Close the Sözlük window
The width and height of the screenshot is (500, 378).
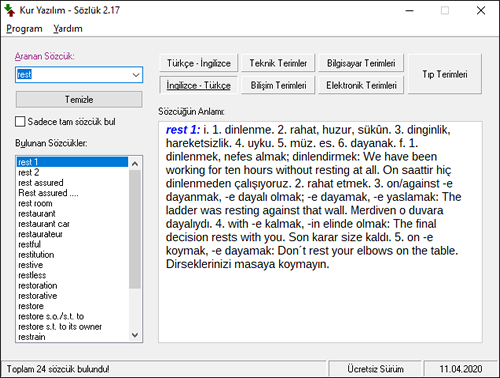(481, 11)
